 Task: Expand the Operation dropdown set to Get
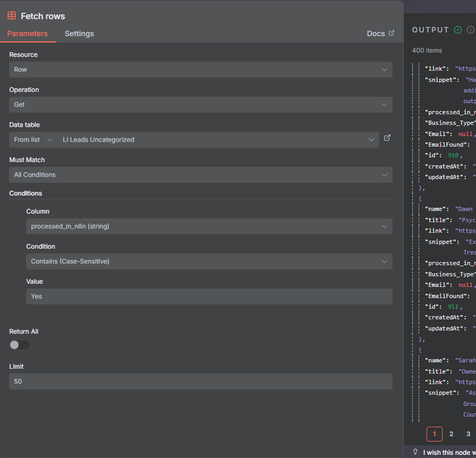point(201,105)
